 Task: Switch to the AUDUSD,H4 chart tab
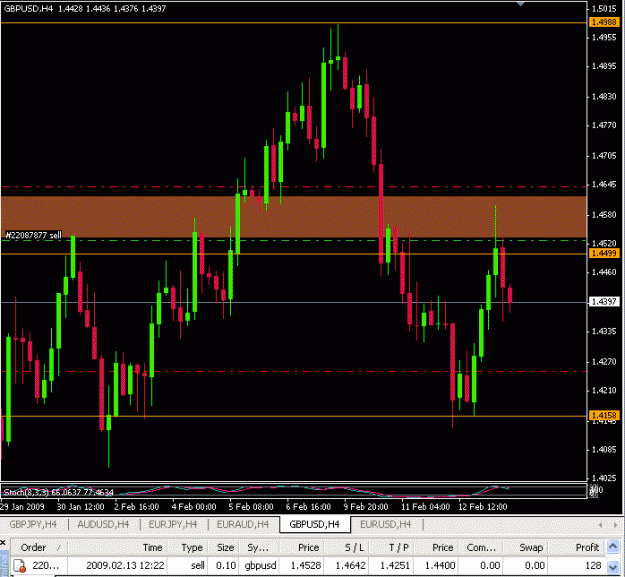[x=103, y=524]
